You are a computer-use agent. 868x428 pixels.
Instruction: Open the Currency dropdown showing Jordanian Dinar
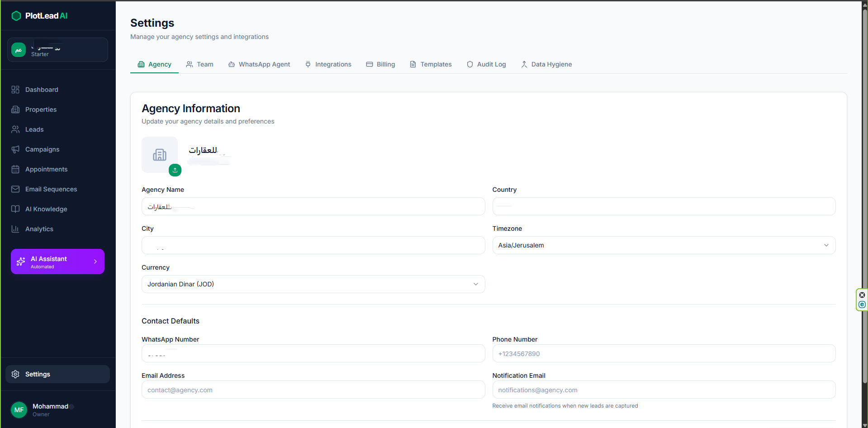point(313,284)
